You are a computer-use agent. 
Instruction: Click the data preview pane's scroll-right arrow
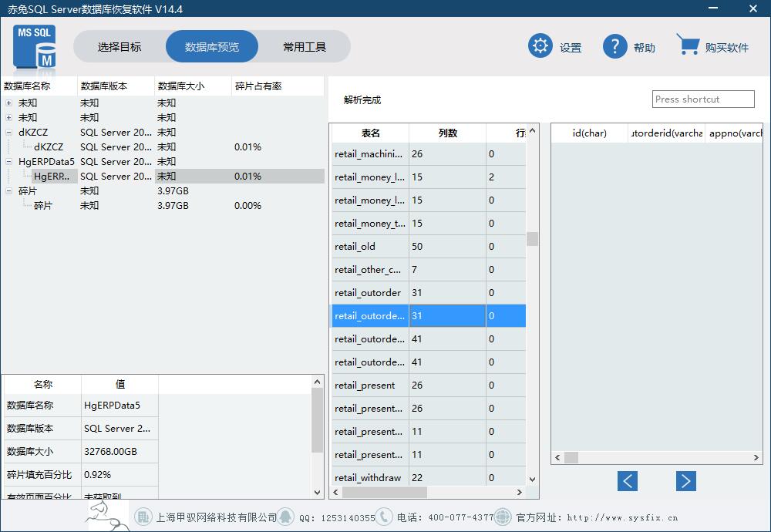(756, 458)
